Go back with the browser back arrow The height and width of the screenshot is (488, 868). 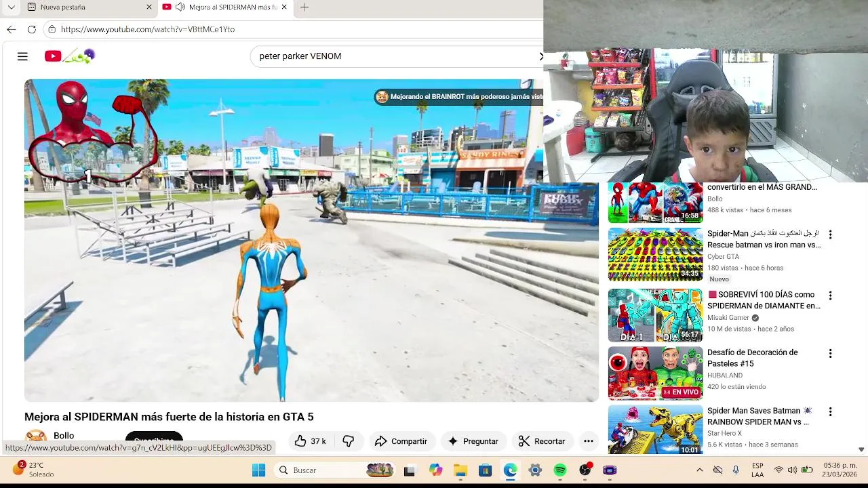coord(11,29)
